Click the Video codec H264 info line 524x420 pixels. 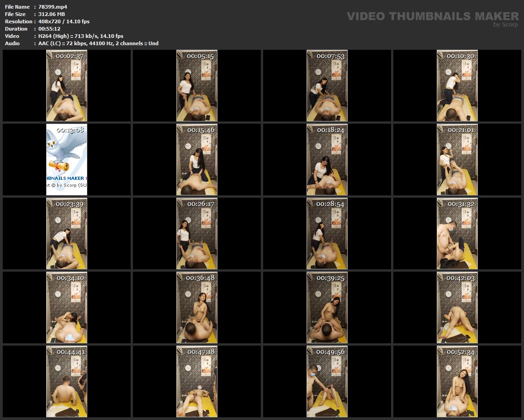coord(81,36)
